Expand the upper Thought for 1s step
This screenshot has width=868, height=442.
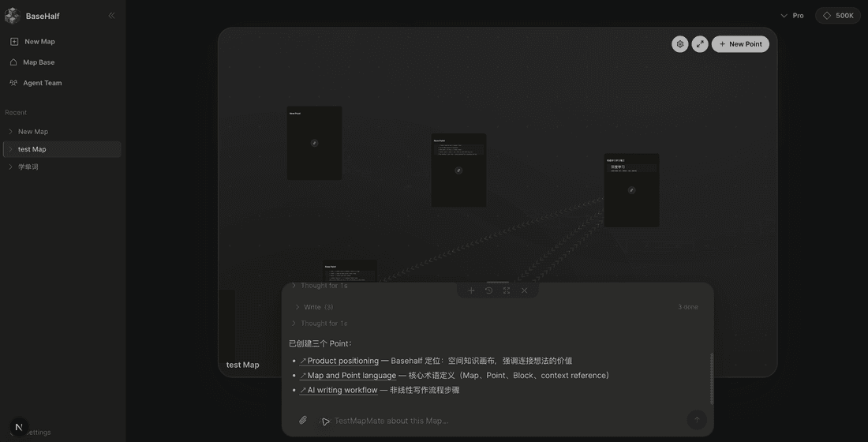pyautogui.click(x=320, y=286)
